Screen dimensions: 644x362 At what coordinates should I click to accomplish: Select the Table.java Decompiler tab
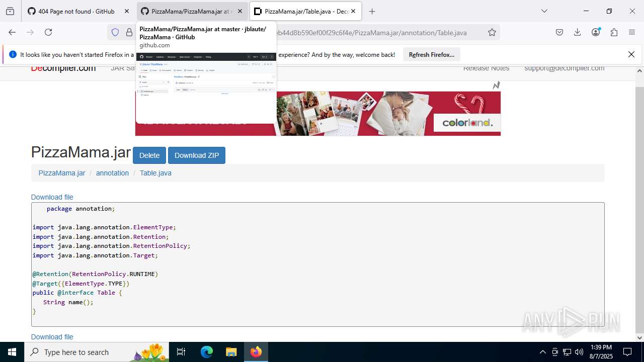click(305, 11)
